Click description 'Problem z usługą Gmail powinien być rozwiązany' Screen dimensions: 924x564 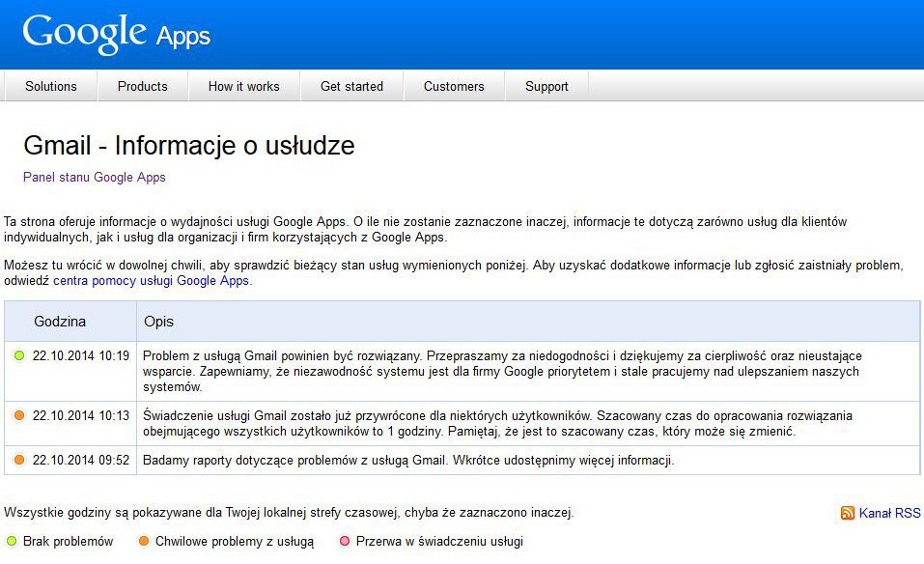[x=502, y=371]
